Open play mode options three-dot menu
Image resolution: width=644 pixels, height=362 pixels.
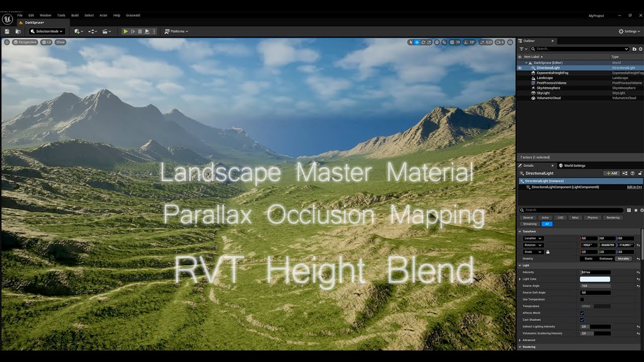154,31
